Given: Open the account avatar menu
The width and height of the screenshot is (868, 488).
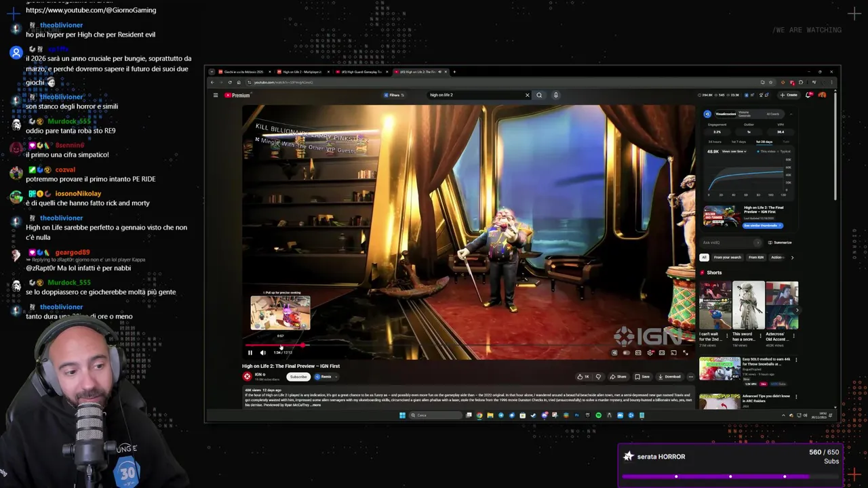Looking at the screenshot, I should pos(823,95).
